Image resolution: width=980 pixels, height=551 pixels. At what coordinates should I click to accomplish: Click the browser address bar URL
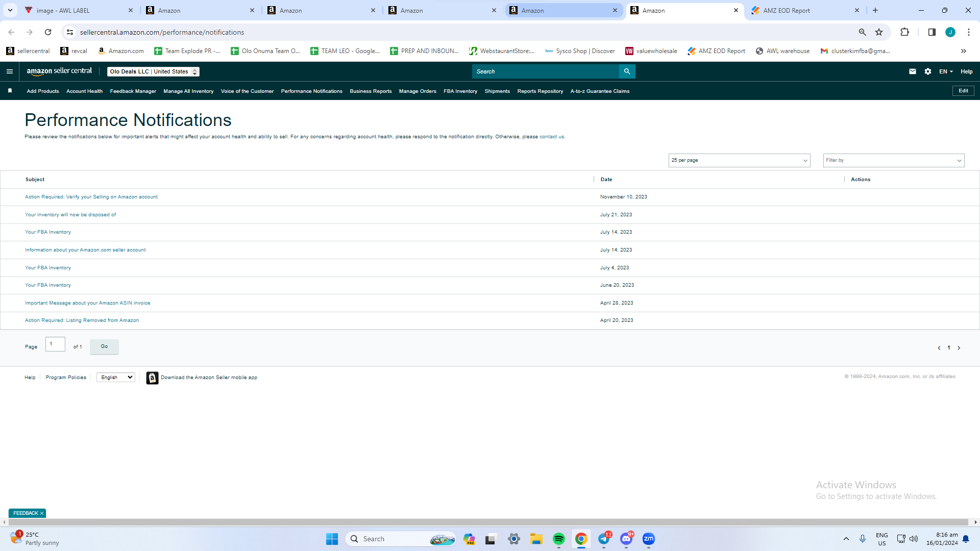tap(162, 32)
